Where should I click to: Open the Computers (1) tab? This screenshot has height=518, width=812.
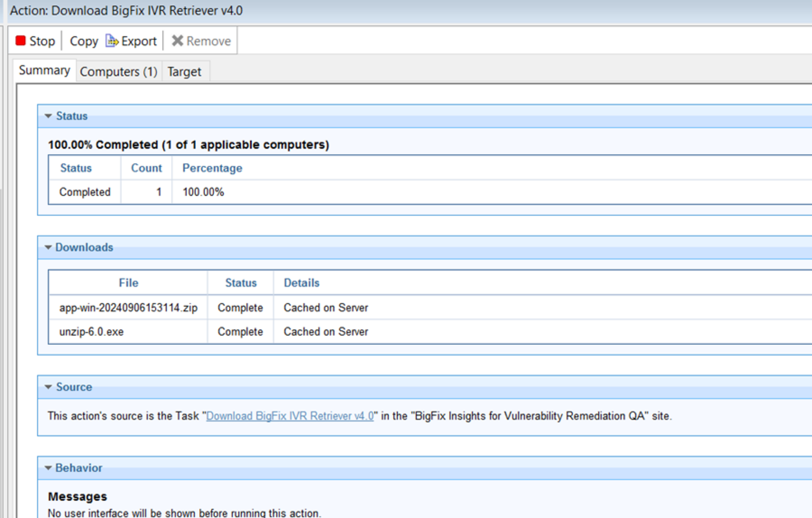tap(119, 72)
